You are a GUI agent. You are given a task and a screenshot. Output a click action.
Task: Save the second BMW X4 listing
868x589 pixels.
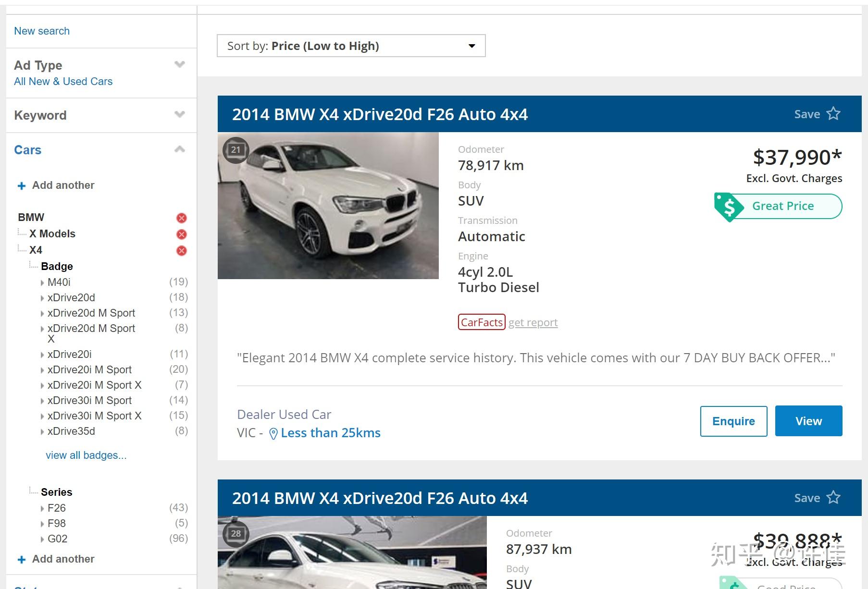tap(817, 498)
